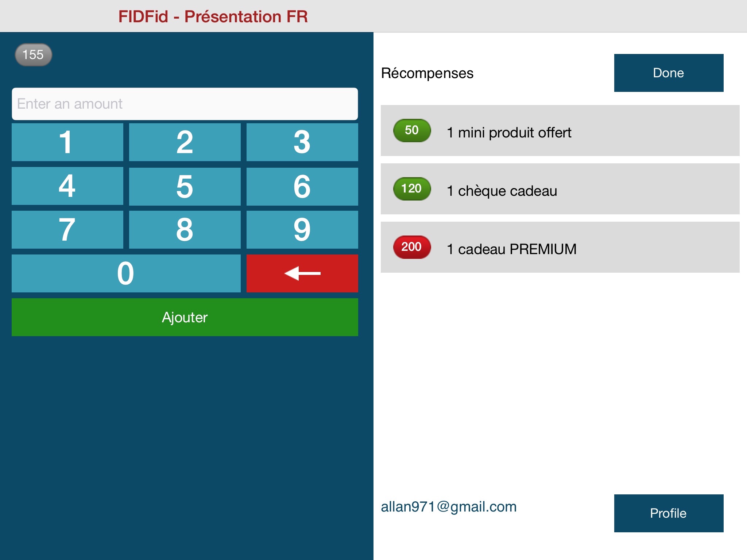
Task: Click the Done button
Action: (x=669, y=72)
